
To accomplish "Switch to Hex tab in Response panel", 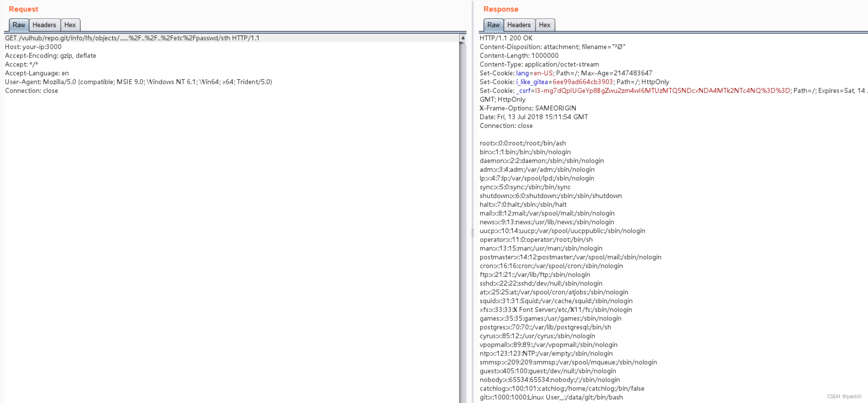I will pos(545,25).
